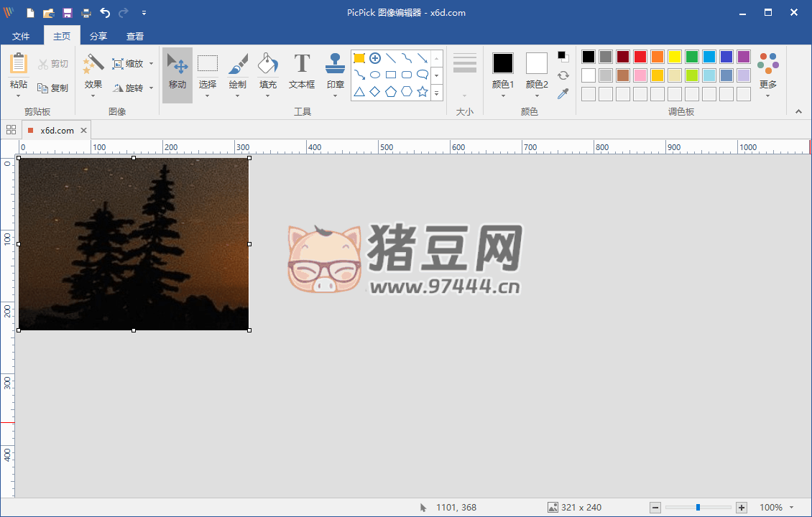812x517 pixels.
Task: Reset to default black and white colors
Action: (563, 57)
